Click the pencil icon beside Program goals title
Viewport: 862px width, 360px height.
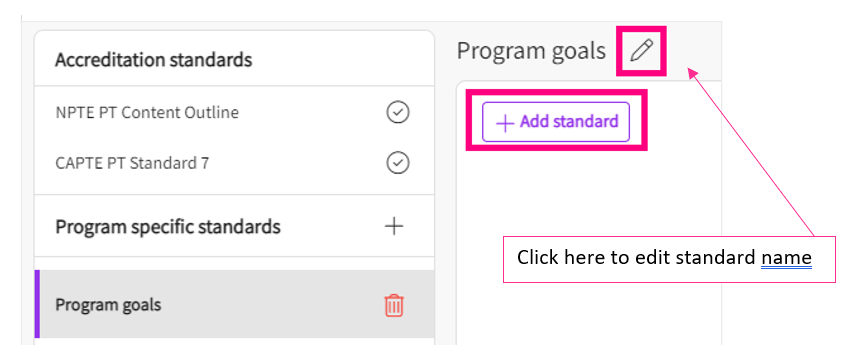coord(641,51)
